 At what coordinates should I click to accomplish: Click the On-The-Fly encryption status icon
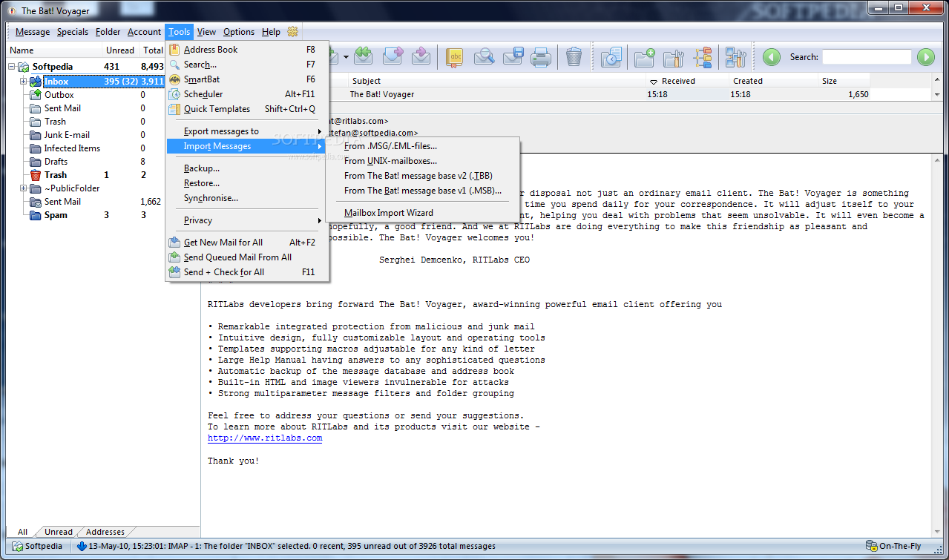(x=872, y=547)
